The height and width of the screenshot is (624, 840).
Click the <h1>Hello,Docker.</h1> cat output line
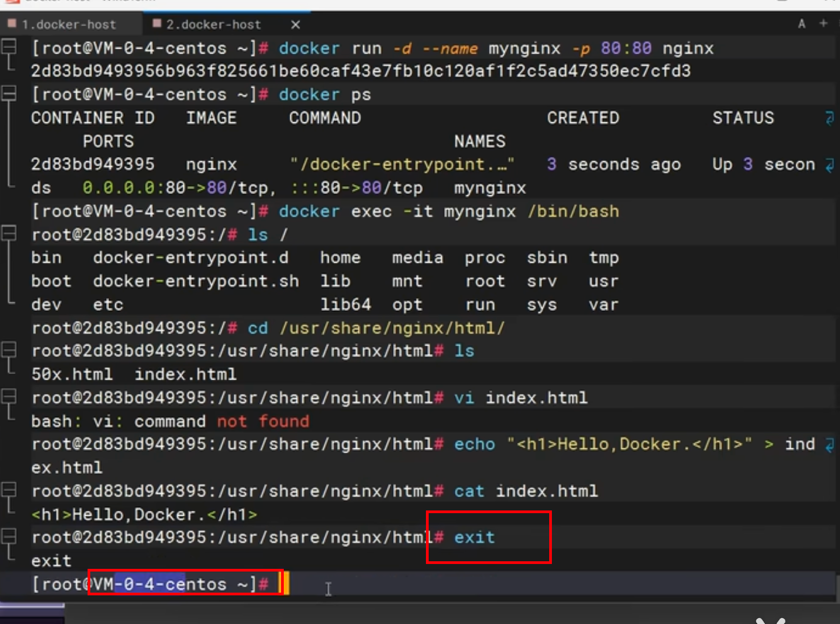tap(144, 514)
